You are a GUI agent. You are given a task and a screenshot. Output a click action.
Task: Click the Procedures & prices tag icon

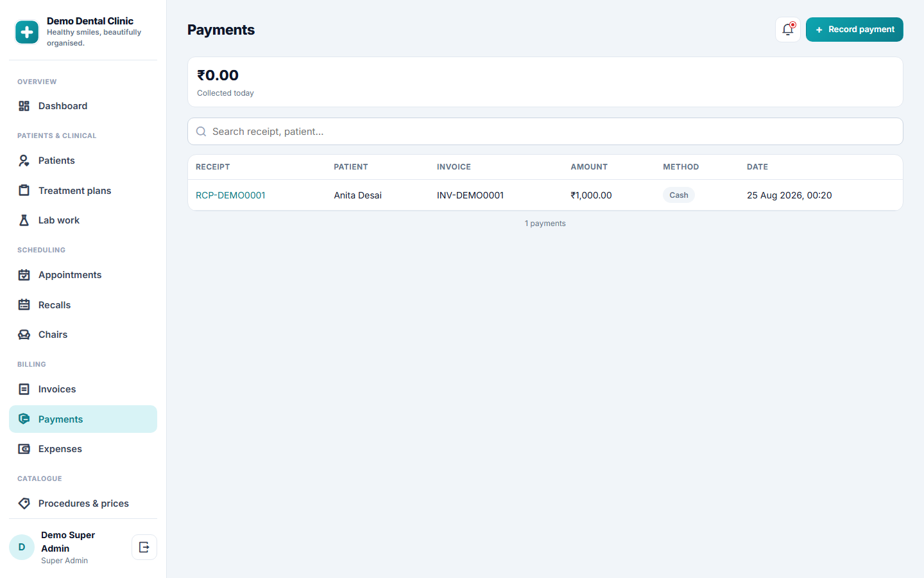[x=24, y=504]
